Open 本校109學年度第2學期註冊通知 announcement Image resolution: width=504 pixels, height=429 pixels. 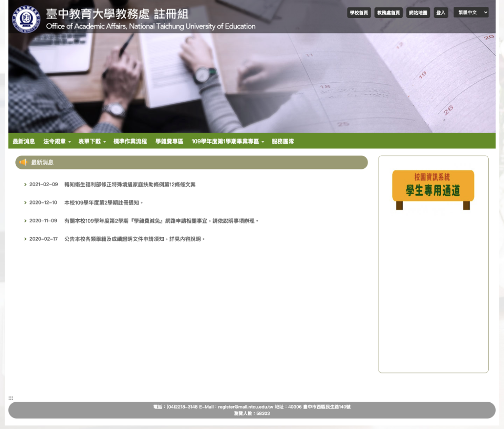103,202
